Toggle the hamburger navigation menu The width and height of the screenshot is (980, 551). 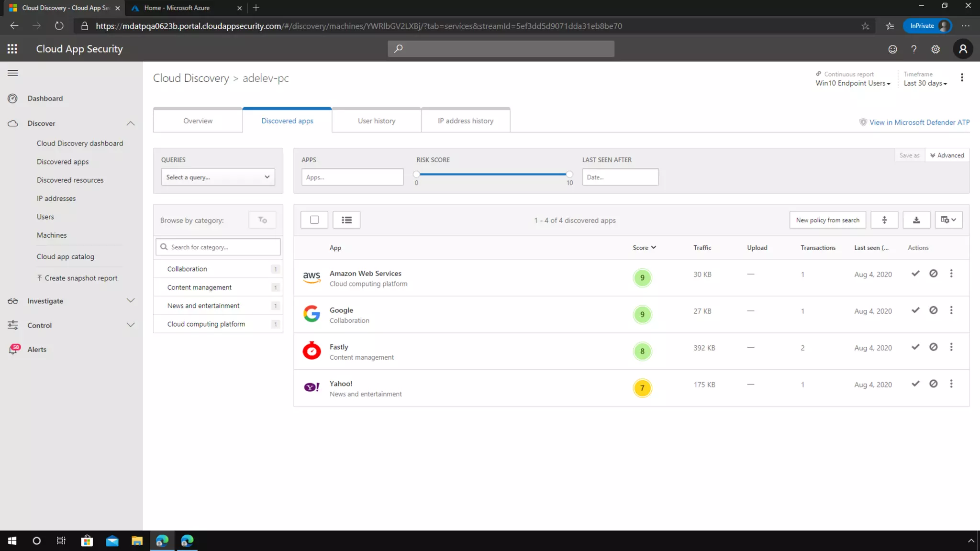(13, 73)
